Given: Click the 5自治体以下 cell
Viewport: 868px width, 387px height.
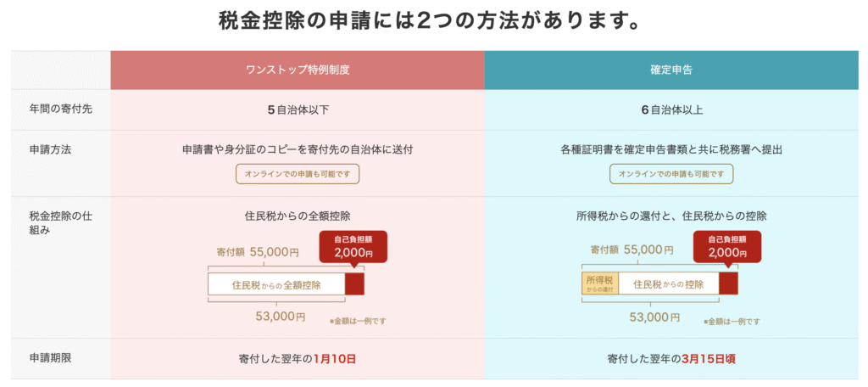Looking at the screenshot, I should (x=298, y=109).
